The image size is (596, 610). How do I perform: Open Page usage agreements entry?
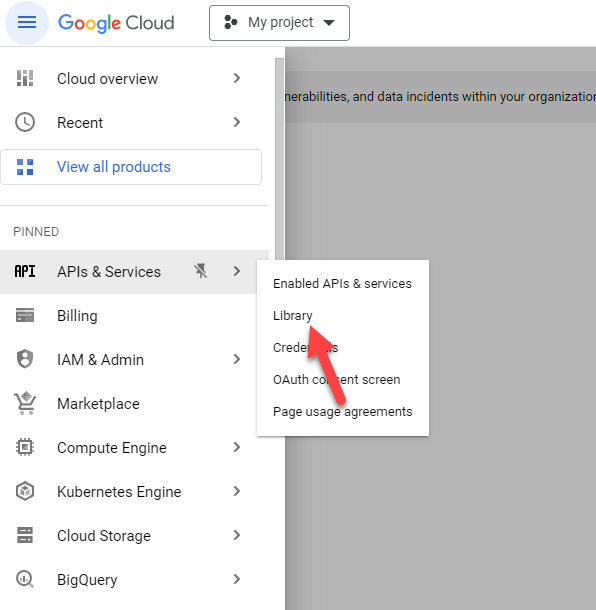tap(342, 412)
